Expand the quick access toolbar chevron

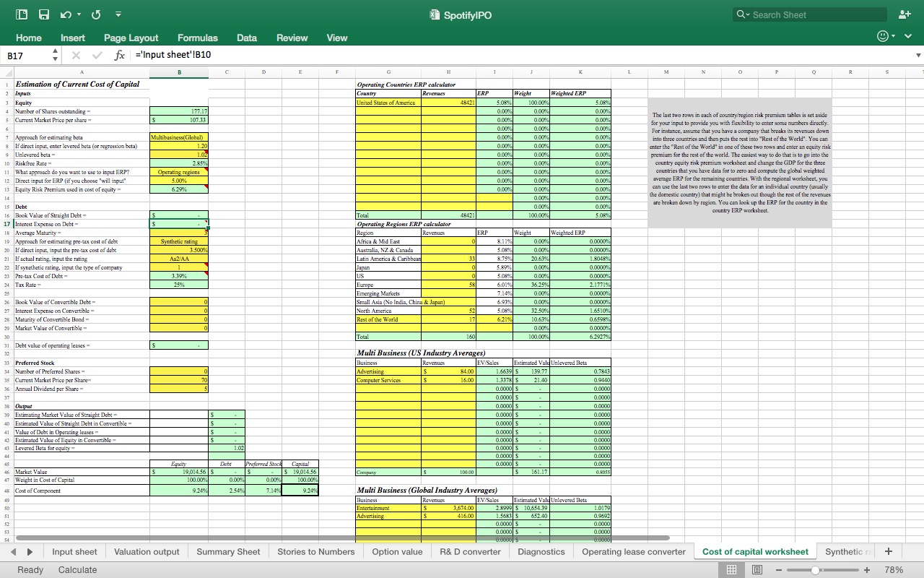point(118,14)
